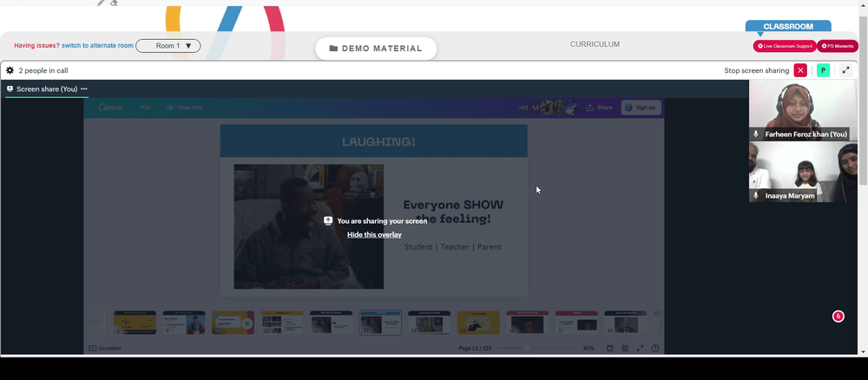Open the Room 1 dropdown

coord(168,46)
